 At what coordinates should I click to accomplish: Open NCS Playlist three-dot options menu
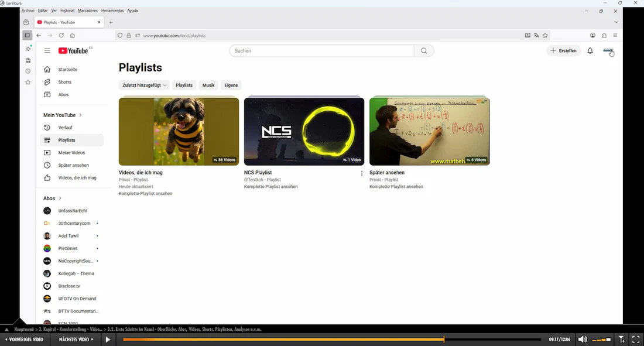(362, 173)
